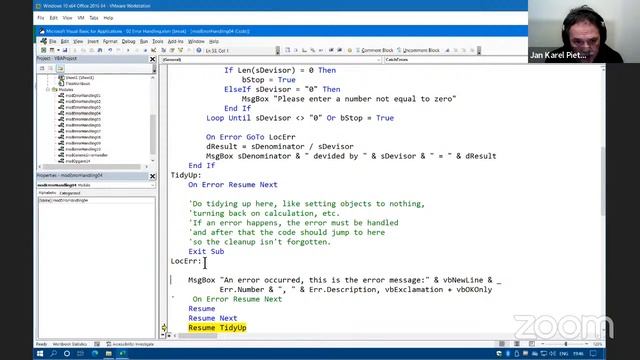Click the Undo toolbar icon
The height and width of the screenshot is (360, 640).
[110, 50]
